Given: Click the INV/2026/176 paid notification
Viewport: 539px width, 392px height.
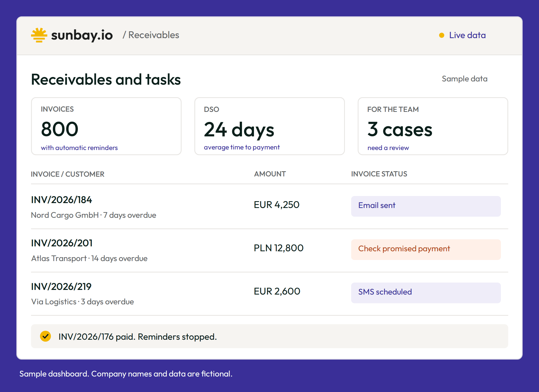Looking at the screenshot, I should tap(269, 336).
